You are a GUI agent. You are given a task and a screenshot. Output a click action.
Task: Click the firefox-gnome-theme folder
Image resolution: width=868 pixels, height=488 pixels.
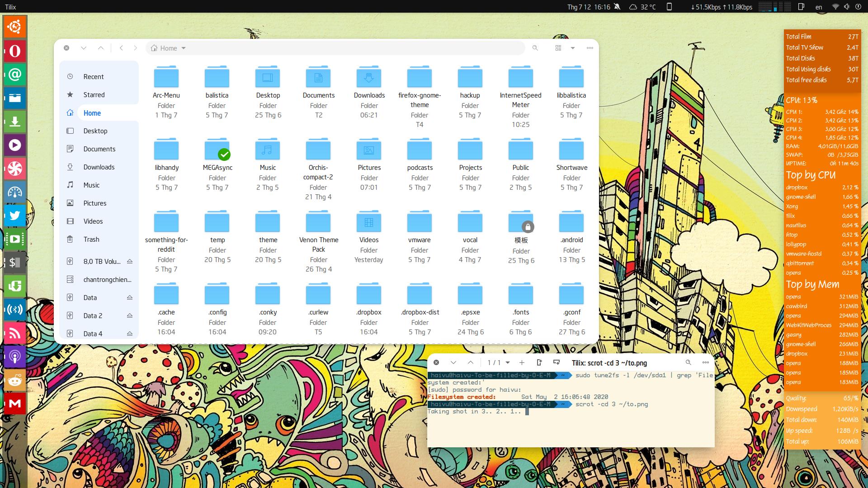click(x=420, y=96)
